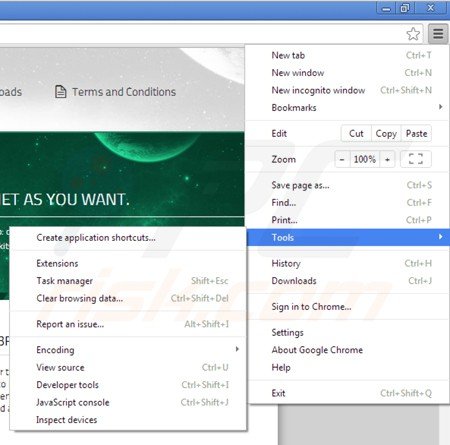Choose Save page as...

pyautogui.click(x=348, y=185)
